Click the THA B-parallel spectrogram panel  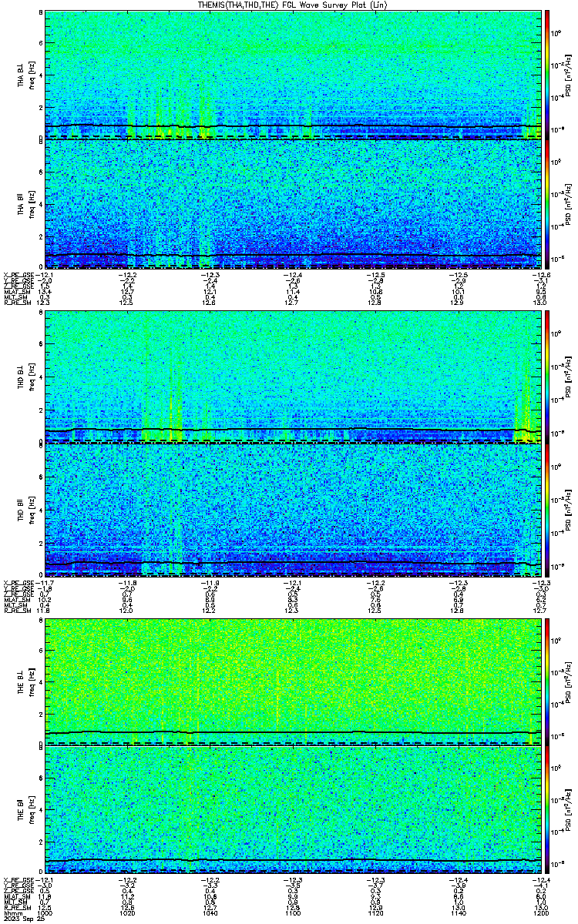[294, 204]
